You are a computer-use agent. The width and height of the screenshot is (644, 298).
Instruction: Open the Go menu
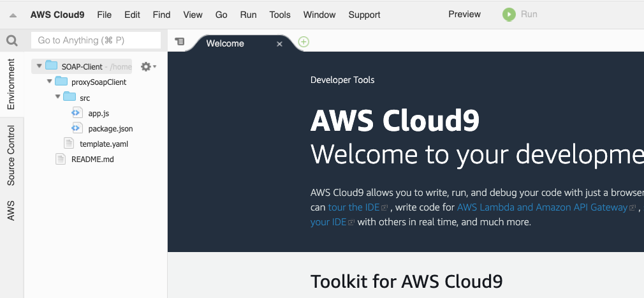(x=221, y=15)
